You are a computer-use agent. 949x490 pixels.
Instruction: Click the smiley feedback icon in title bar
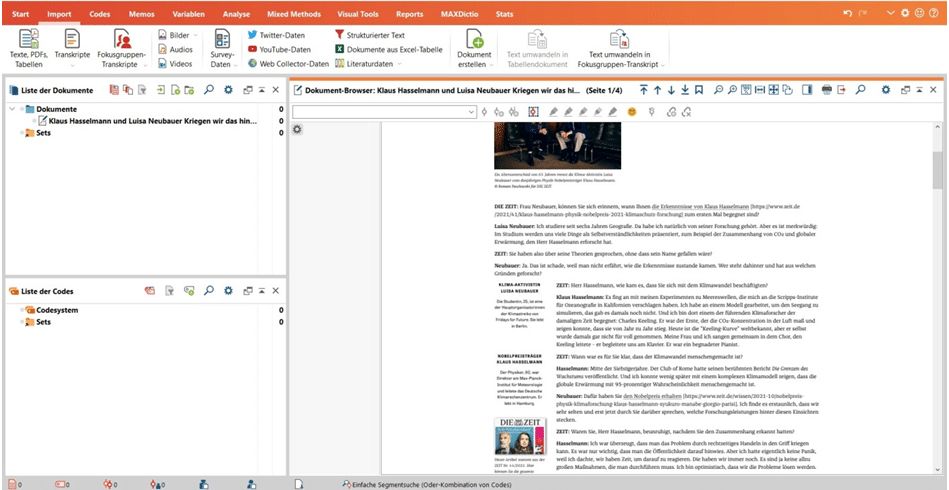coord(919,13)
